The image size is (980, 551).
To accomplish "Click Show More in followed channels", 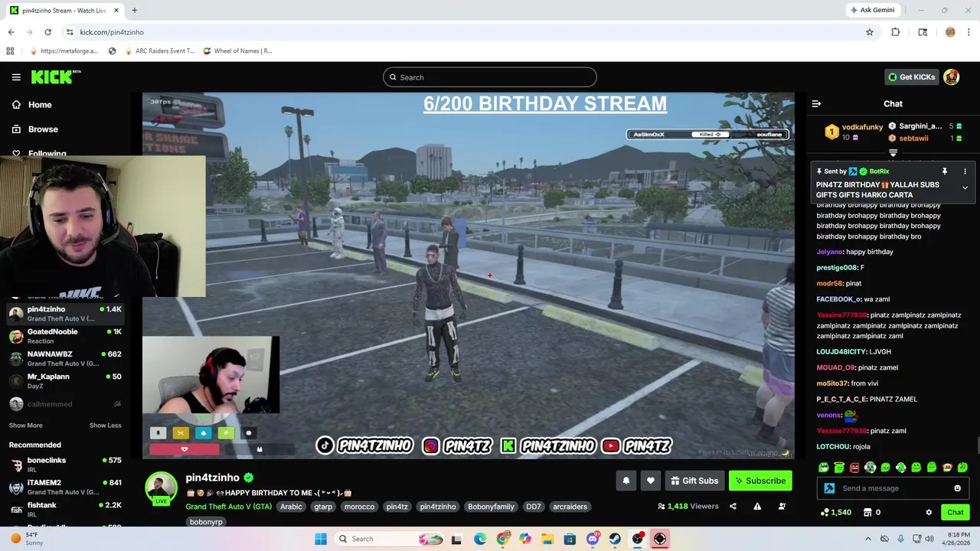I will (x=25, y=425).
